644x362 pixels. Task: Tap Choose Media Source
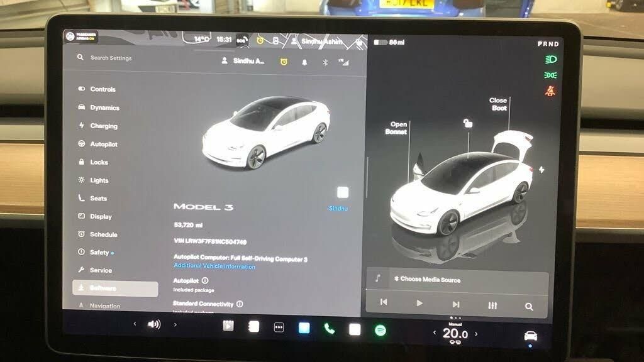coord(427,280)
